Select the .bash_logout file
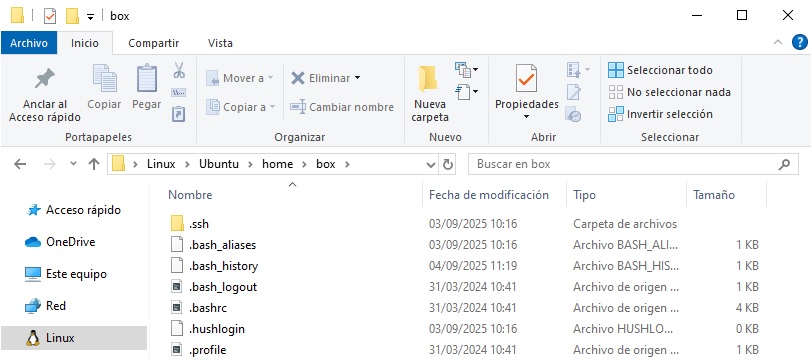The height and width of the screenshot is (362, 812). tap(213, 287)
